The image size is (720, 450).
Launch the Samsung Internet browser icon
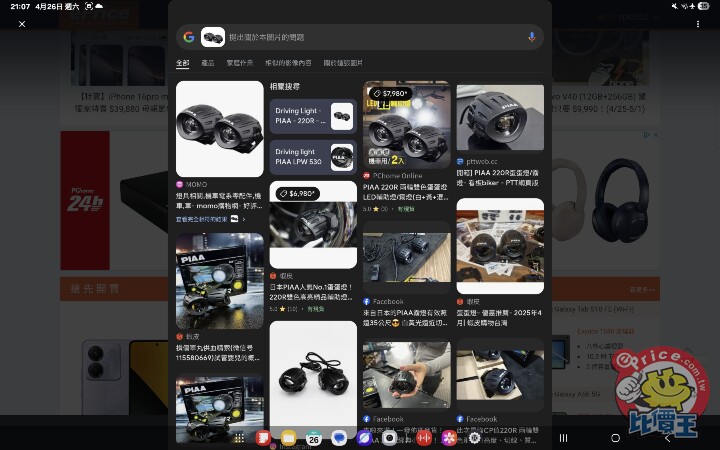364,438
